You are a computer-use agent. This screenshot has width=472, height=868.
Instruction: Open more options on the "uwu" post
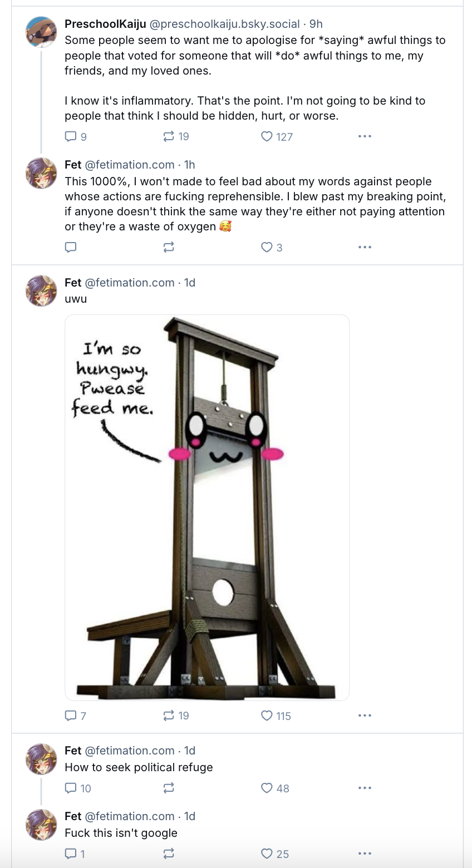click(365, 716)
